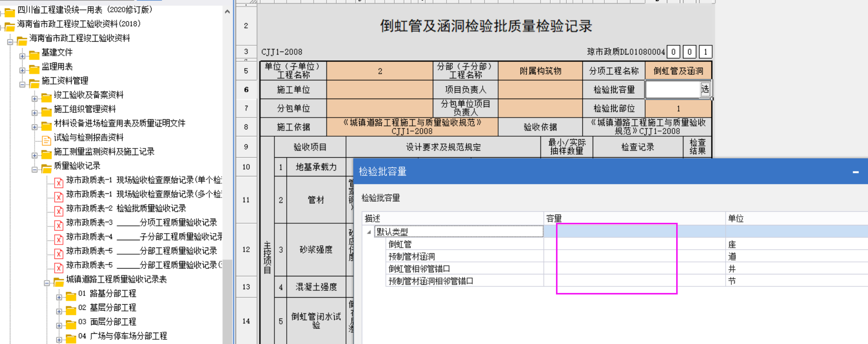868x344 pixels.
Task: Click the 检验批部位 cell showing 1
Action: [678, 108]
